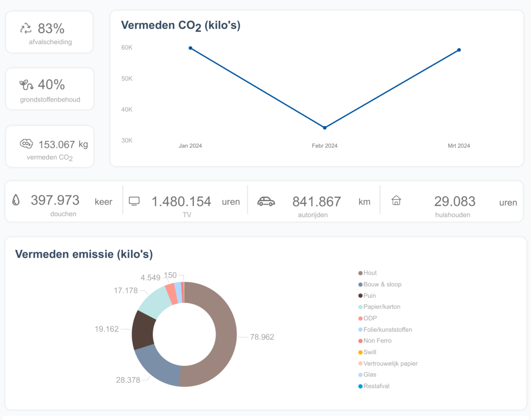
Task: Toggle the Folie/kunststoffen legend entry
Action: (x=387, y=329)
